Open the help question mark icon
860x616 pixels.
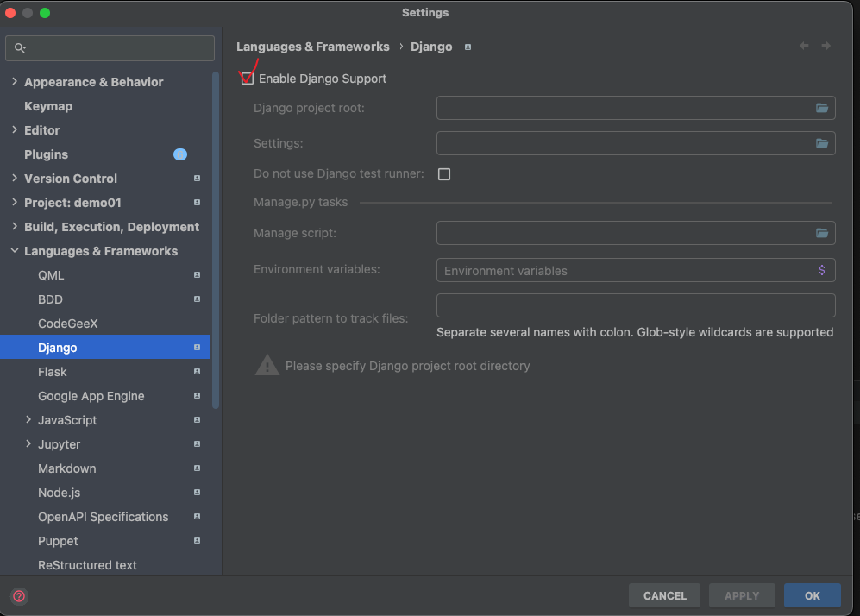(19, 595)
